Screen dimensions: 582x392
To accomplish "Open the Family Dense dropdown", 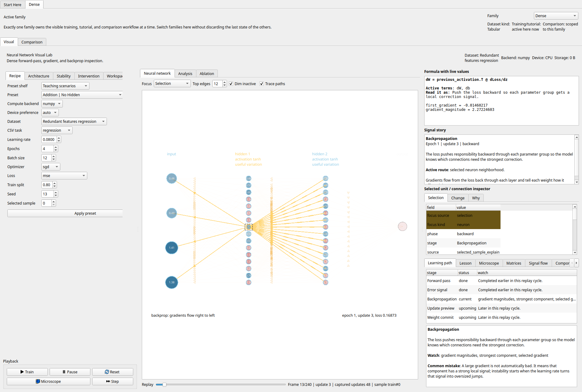I will (x=556, y=16).
